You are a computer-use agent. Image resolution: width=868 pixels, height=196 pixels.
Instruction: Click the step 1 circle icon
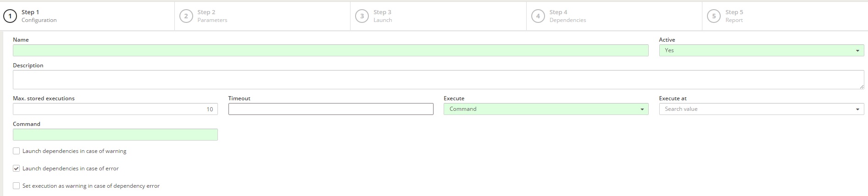(x=10, y=16)
